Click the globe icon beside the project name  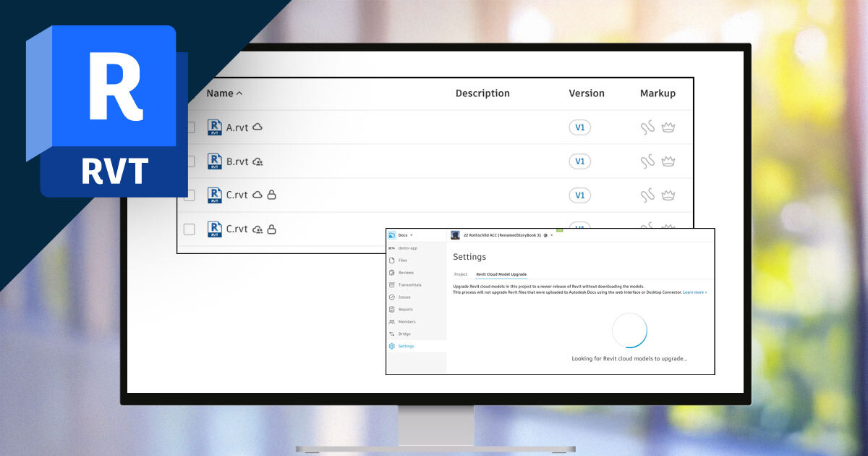(x=545, y=235)
